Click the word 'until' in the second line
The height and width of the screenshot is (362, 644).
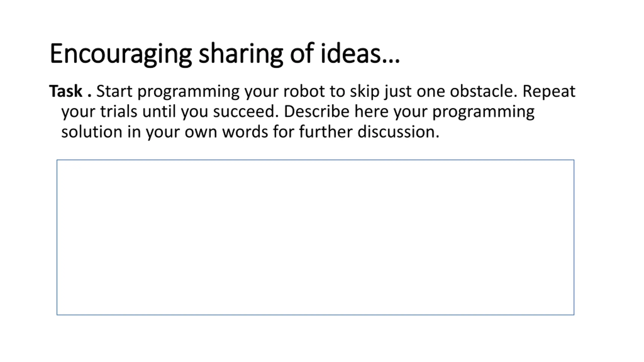(x=159, y=111)
